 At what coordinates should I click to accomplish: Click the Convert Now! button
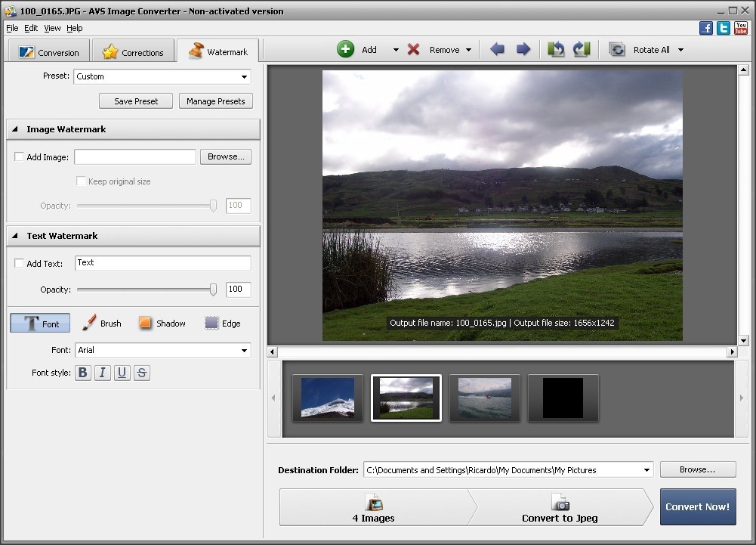pyautogui.click(x=697, y=506)
